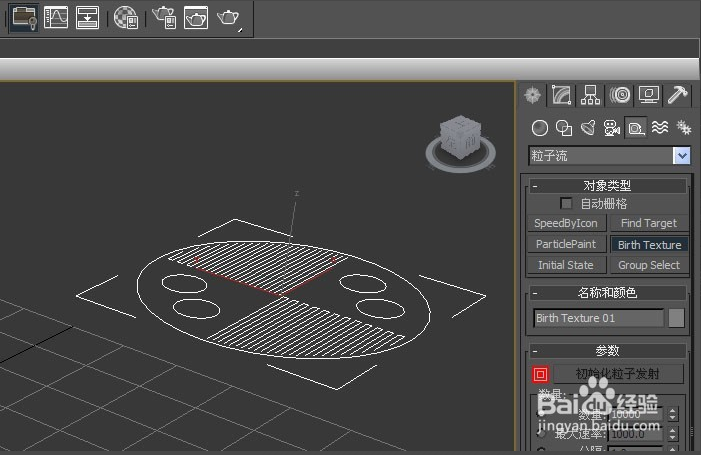Click the Render Production teapot icon

228,18
